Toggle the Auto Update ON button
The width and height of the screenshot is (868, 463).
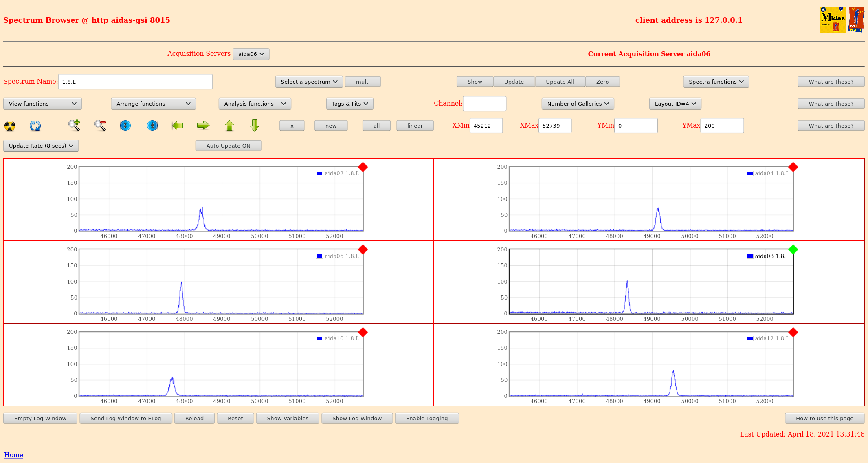pyautogui.click(x=228, y=146)
